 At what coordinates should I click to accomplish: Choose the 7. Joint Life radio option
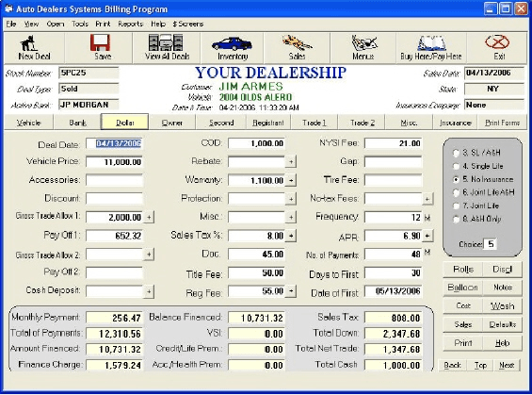(x=457, y=206)
